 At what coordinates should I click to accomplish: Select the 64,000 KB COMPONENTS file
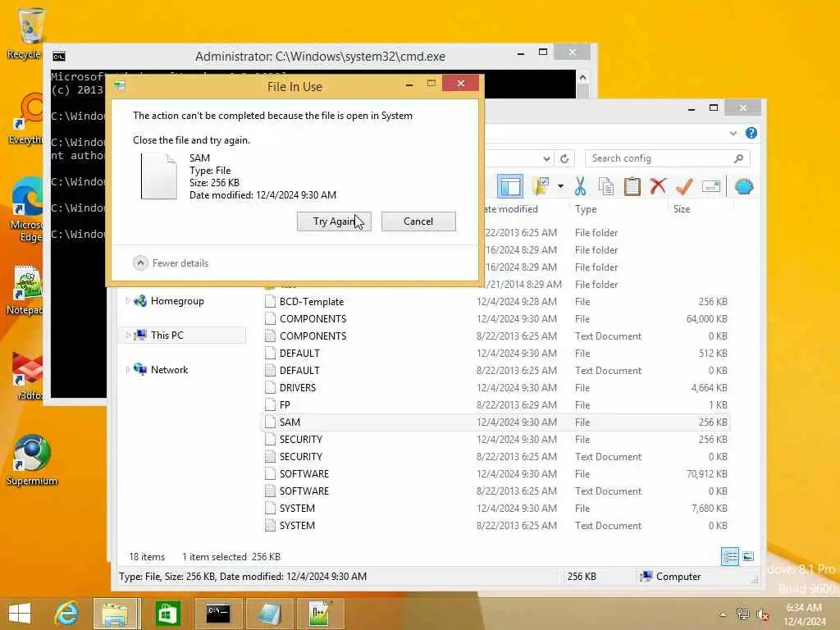(x=496, y=319)
